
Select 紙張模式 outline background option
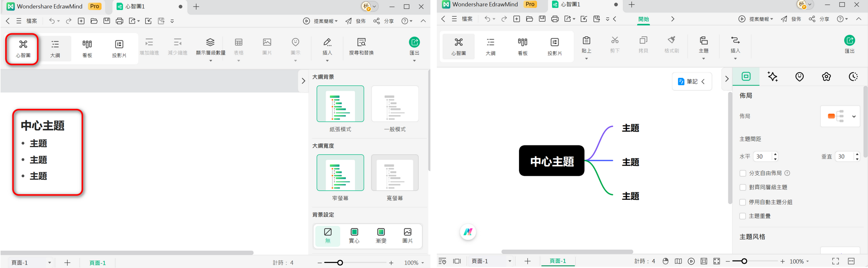[x=340, y=104]
